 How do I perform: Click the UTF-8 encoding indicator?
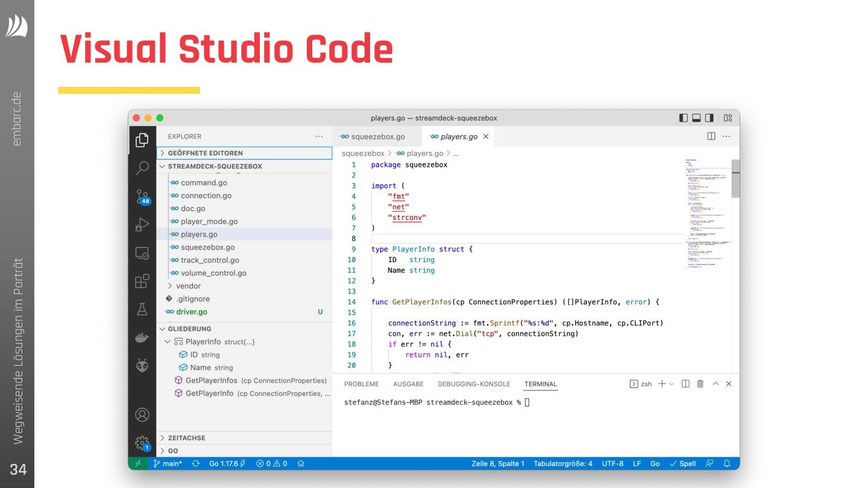pyautogui.click(x=612, y=463)
